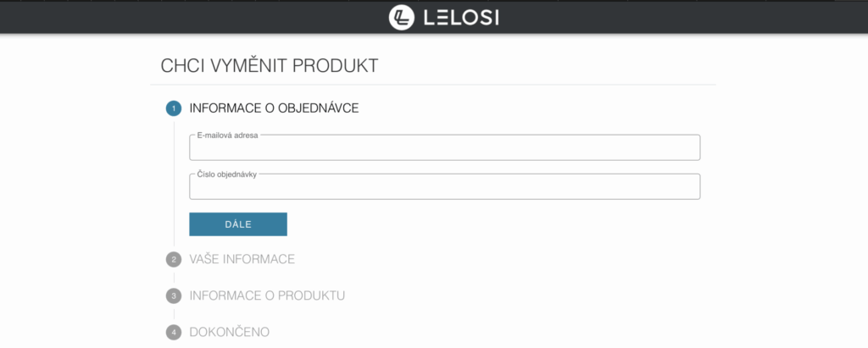Focus the Číslo objednávky input field

coord(444,186)
